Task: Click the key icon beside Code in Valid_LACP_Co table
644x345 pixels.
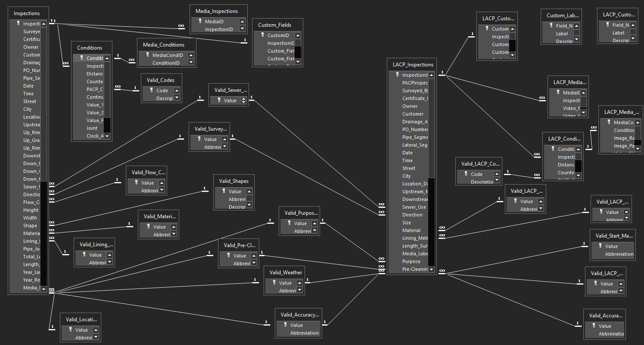Action: [466, 174]
